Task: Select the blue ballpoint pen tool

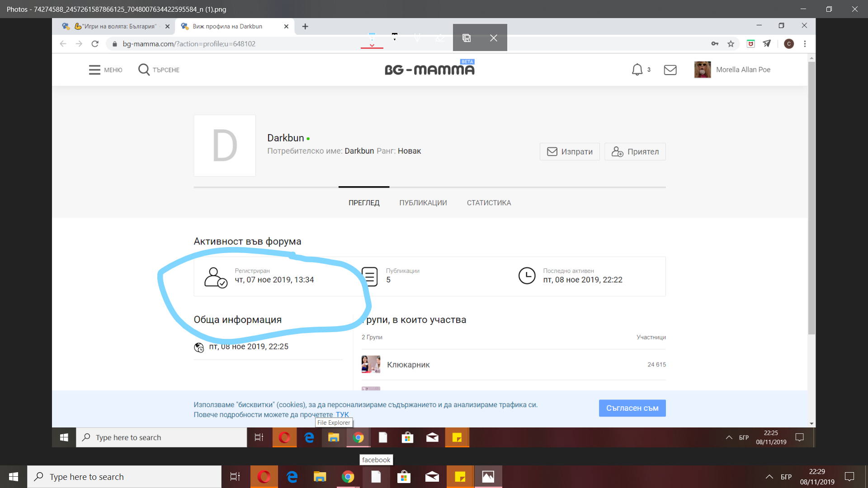Action: [372, 37]
